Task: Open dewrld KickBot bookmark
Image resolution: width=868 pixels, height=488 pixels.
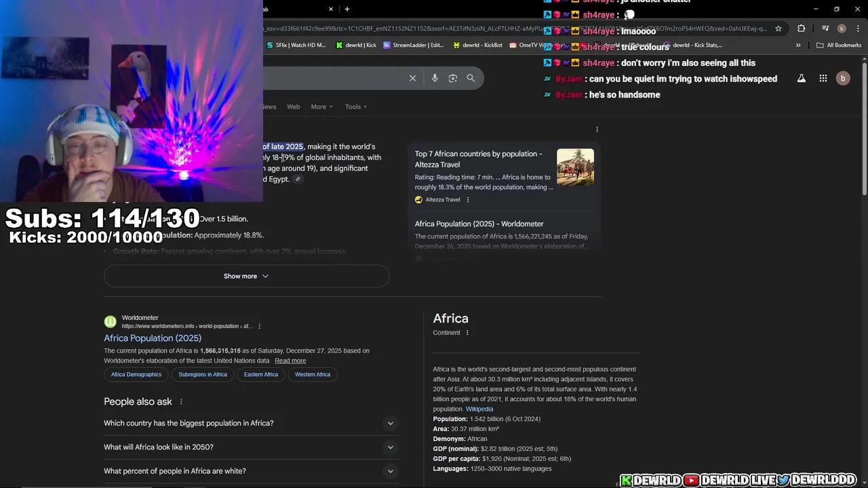Action: (477, 45)
